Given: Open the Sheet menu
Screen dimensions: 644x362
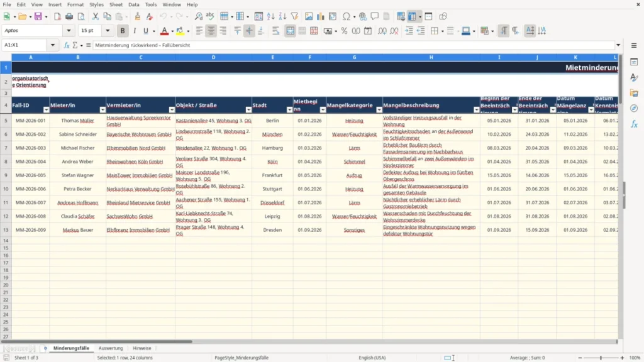Looking at the screenshot, I should pos(116,4).
